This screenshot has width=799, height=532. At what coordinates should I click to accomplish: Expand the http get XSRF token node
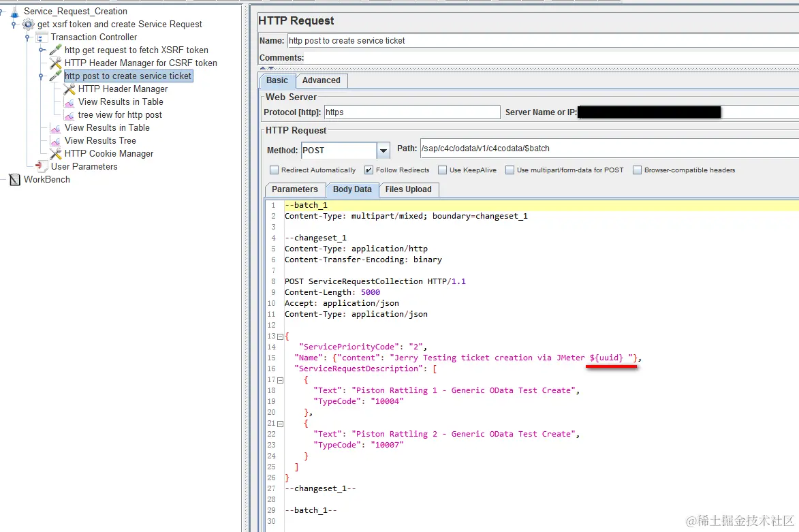pos(42,50)
